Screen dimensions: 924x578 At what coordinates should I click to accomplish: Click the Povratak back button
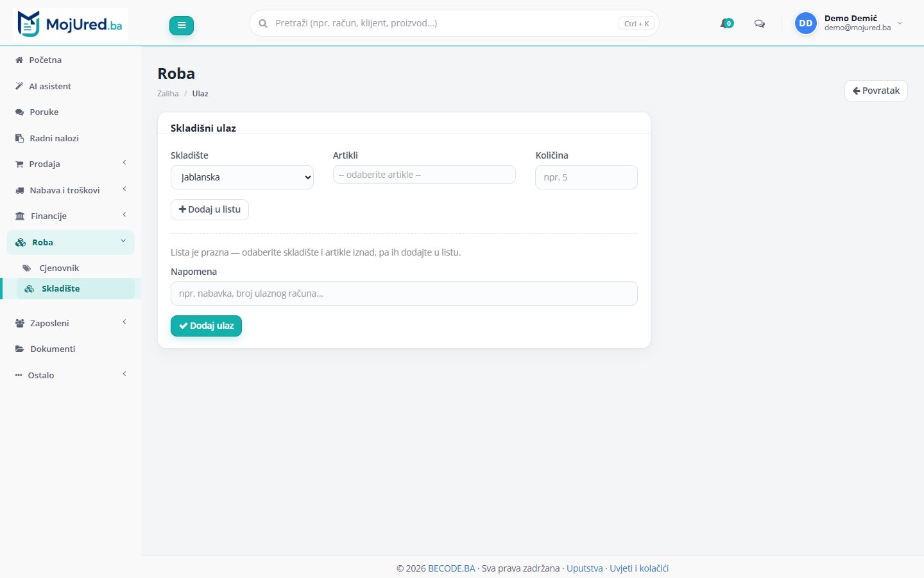click(876, 91)
